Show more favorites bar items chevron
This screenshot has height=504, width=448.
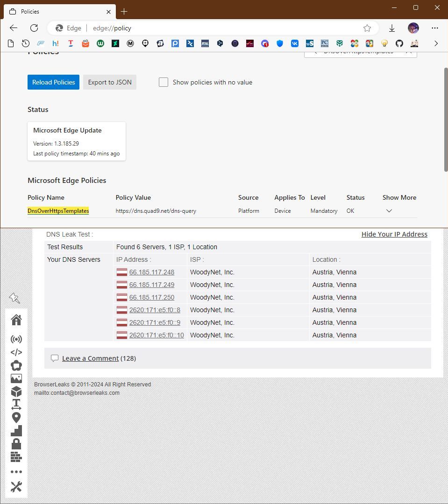436,43
